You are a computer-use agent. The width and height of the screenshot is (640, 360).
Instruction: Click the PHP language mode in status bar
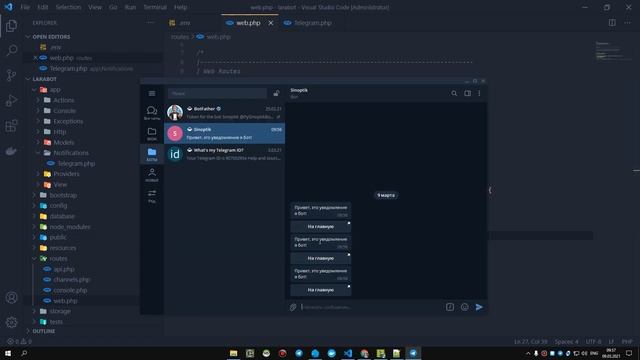point(627,342)
